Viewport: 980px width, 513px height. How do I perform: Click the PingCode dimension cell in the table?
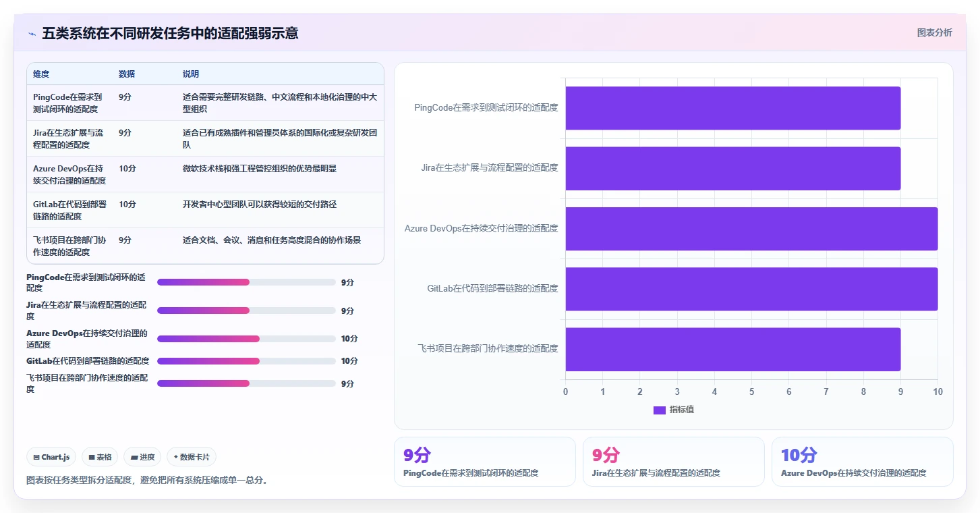69,103
